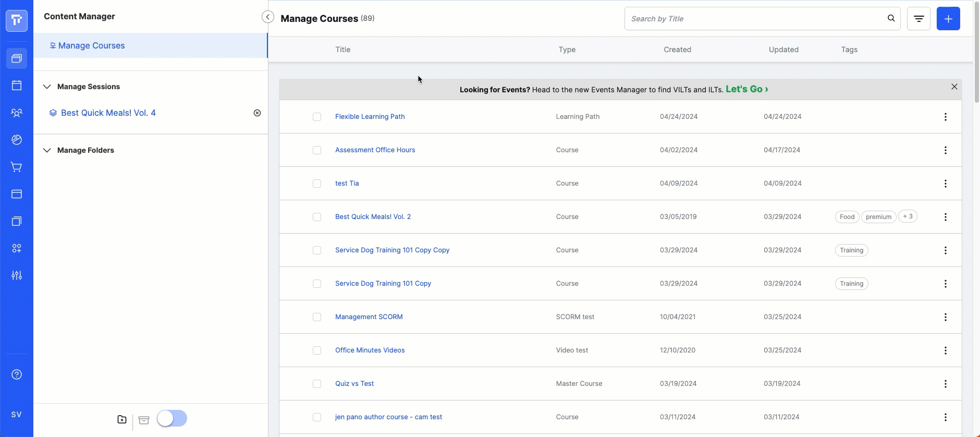Screen dimensions: 980x437
Task: Open row menu for Management SCORM
Action: 945,317
